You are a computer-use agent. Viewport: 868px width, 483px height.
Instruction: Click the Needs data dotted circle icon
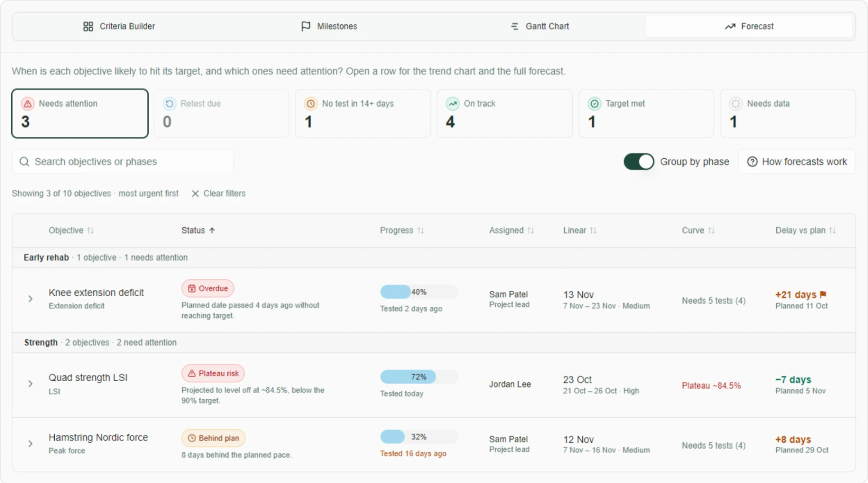[x=736, y=104]
